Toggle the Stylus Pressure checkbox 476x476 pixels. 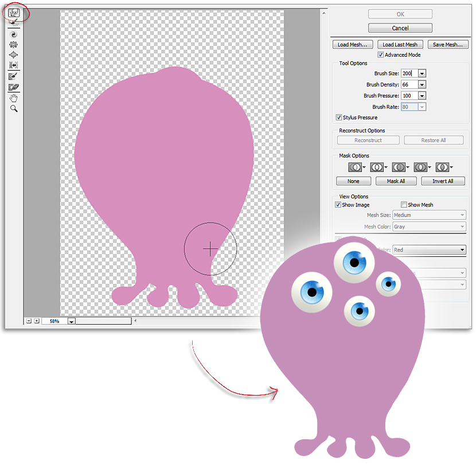(x=338, y=117)
